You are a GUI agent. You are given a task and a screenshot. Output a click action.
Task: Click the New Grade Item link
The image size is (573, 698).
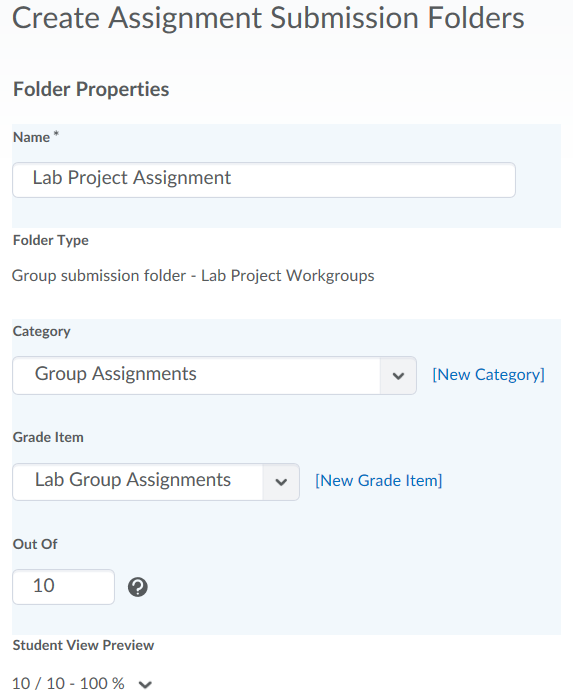pos(378,481)
